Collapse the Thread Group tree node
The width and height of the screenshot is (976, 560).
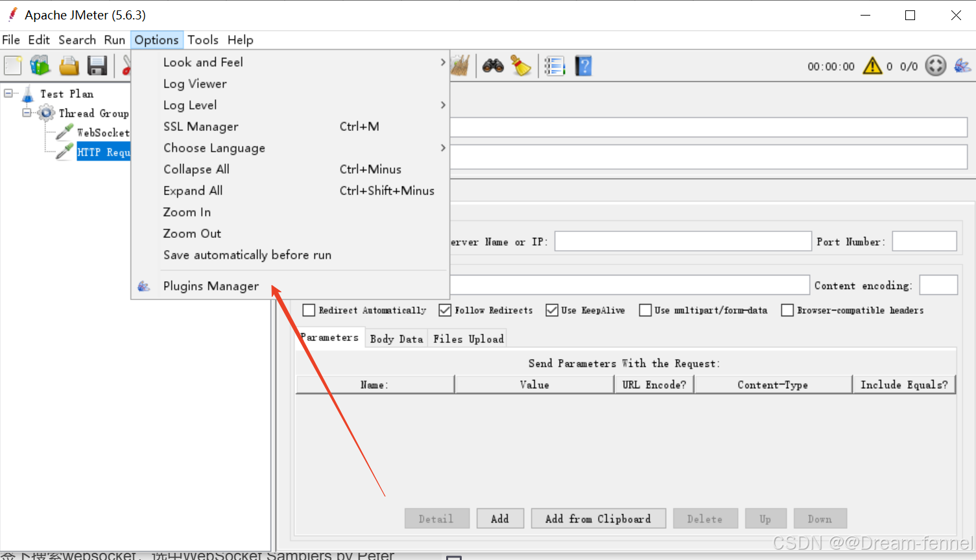tap(27, 113)
